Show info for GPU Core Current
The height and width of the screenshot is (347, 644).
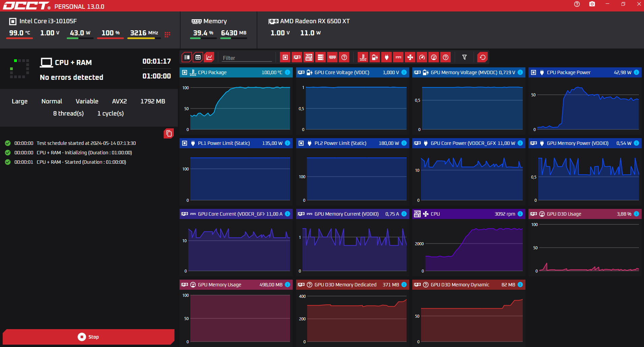point(288,214)
